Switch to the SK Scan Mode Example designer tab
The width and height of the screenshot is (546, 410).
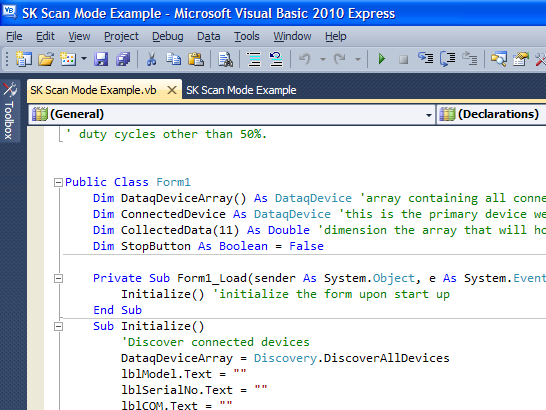[x=241, y=90]
